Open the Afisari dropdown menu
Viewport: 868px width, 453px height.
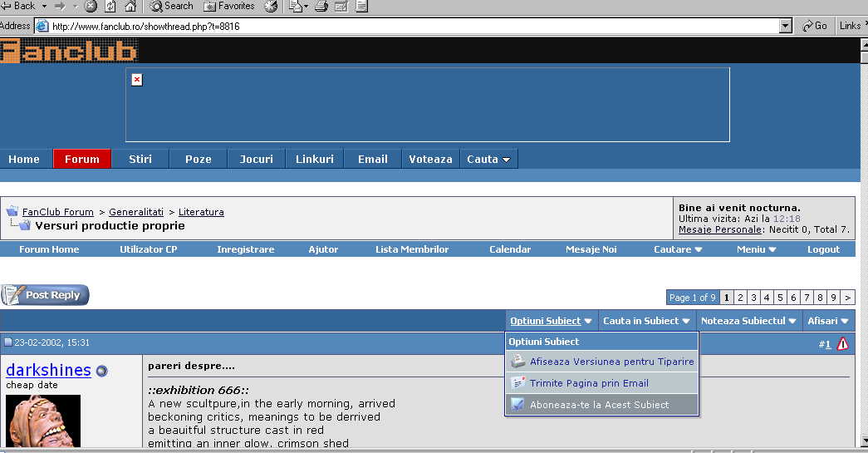pos(828,321)
